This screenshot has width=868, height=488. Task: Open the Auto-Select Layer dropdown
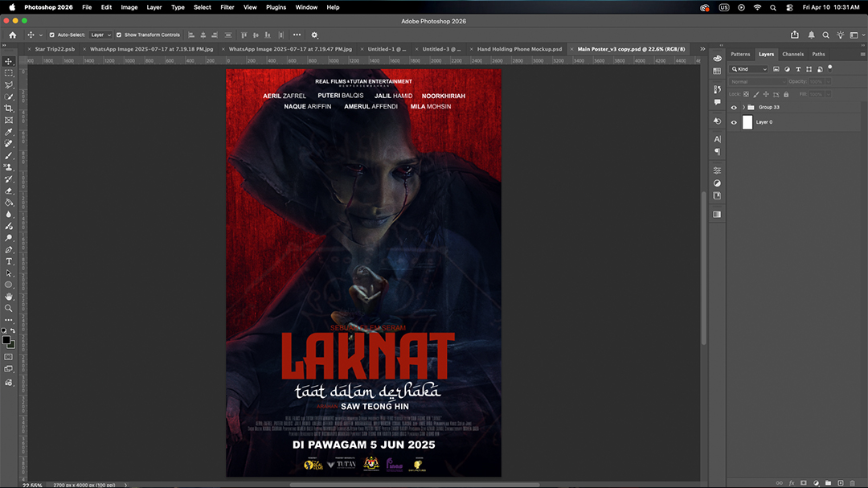click(x=100, y=35)
